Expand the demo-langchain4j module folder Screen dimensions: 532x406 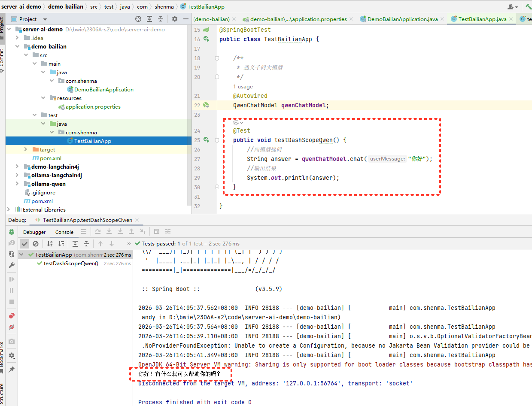click(17, 167)
